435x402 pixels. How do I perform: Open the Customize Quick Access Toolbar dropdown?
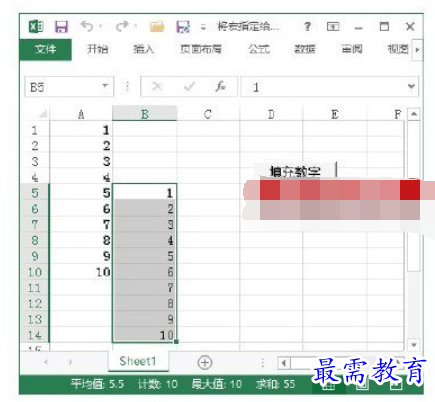pyautogui.click(x=203, y=27)
